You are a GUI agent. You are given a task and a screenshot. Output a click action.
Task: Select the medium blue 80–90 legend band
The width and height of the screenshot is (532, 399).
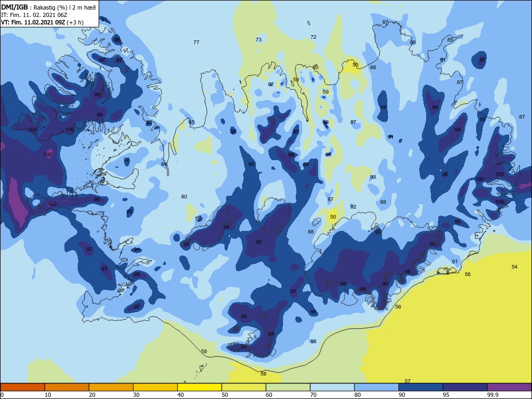[377, 387]
